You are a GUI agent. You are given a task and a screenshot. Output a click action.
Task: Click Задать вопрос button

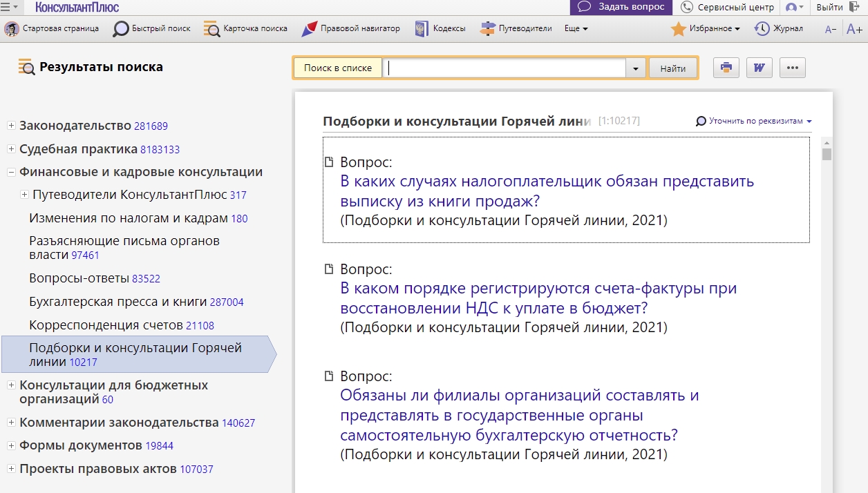(x=621, y=7)
